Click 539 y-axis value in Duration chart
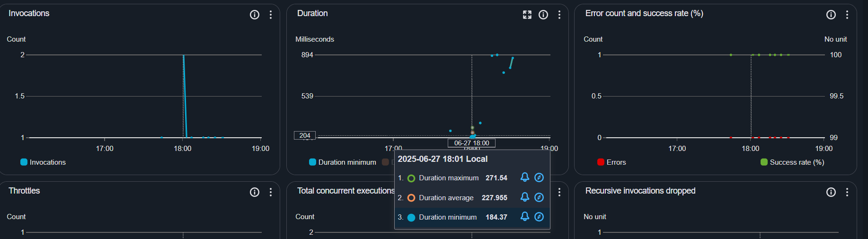This screenshot has height=239, width=868. click(307, 96)
